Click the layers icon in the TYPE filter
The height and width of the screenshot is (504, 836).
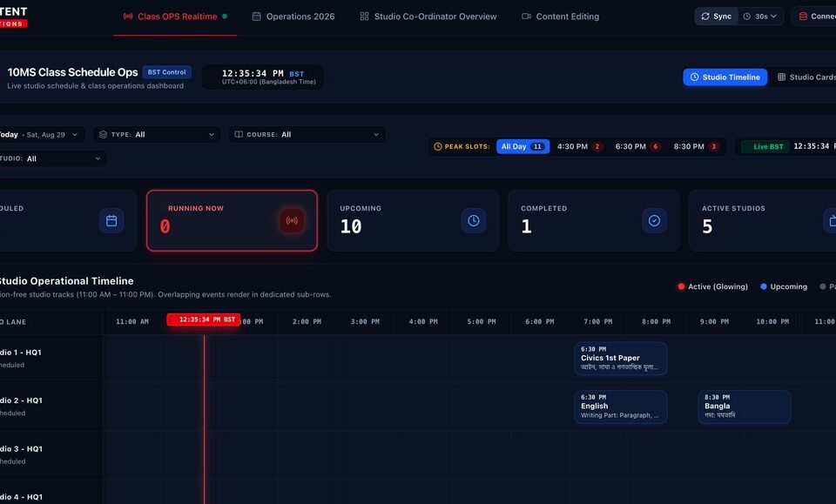tap(104, 135)
